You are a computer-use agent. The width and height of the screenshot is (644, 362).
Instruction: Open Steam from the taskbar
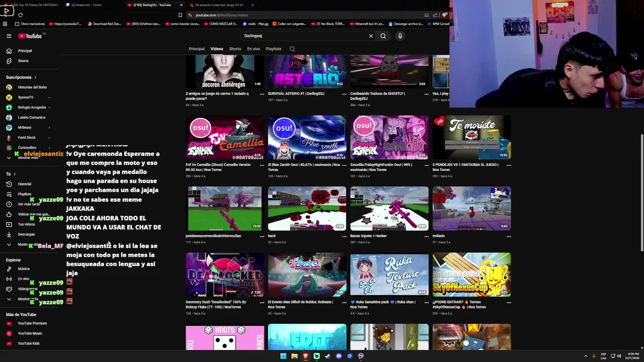click(328, 356)
